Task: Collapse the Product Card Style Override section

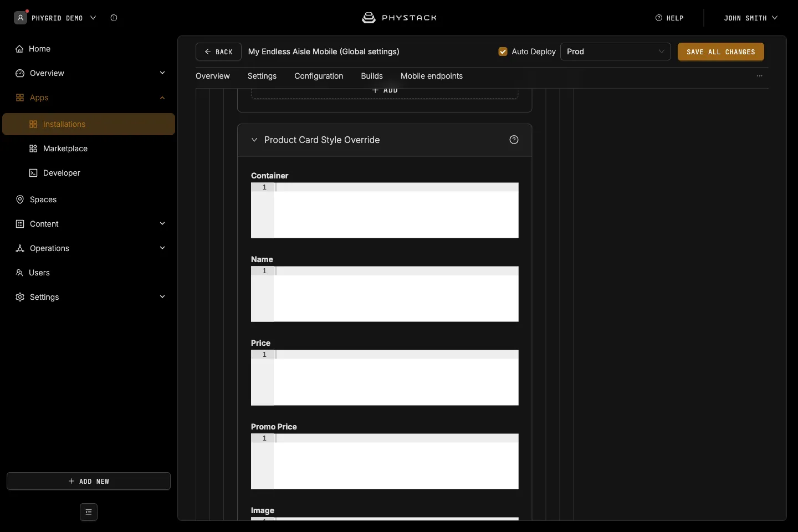Action: pos(254,140)
